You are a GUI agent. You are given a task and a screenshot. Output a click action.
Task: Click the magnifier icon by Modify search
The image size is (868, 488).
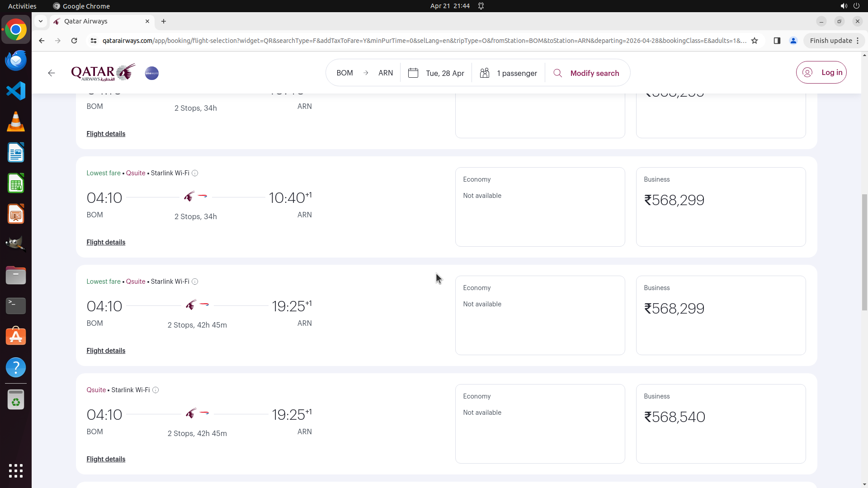coord(558,73)
